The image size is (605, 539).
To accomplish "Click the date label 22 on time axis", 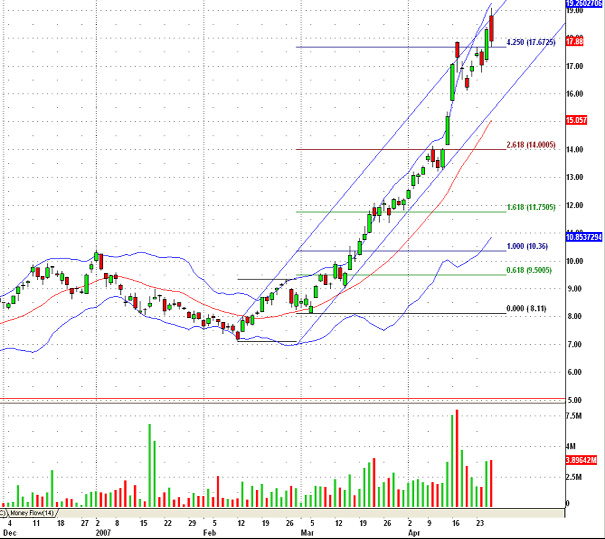I will coord(167,524).
